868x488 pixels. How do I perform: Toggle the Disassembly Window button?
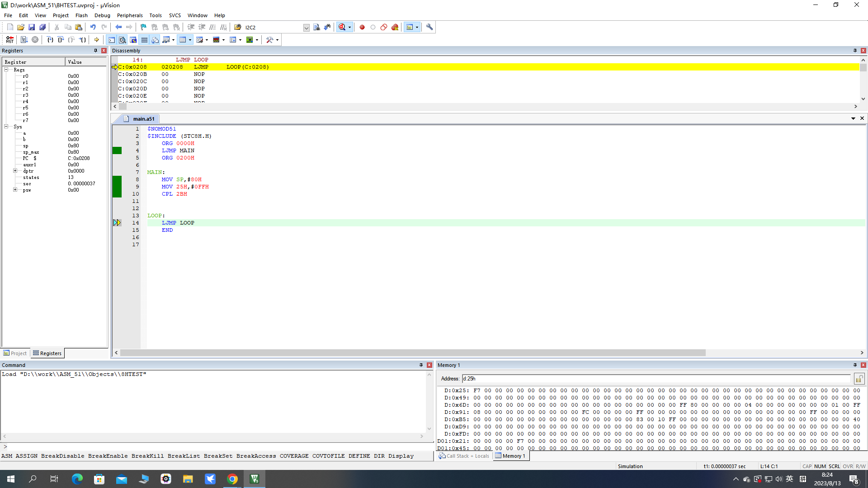pyautogui.click(x=123, y=40)
